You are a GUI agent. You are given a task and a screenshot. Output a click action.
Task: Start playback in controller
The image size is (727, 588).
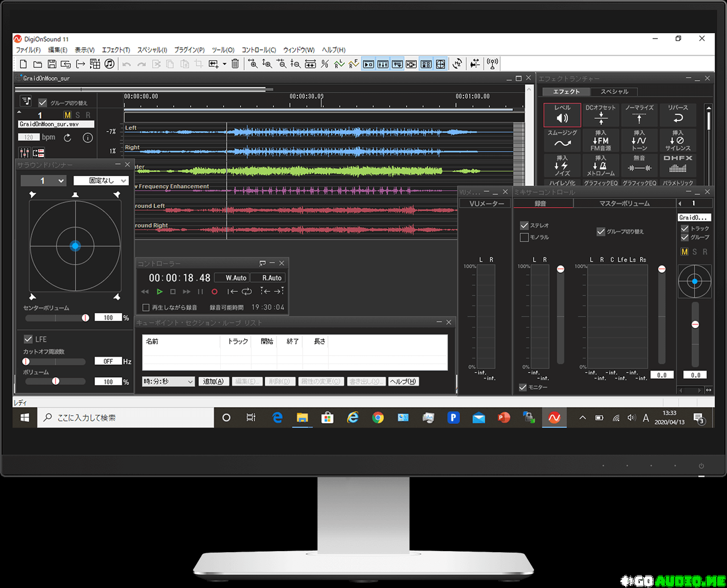pyautogui.click(x=159, y=292)
